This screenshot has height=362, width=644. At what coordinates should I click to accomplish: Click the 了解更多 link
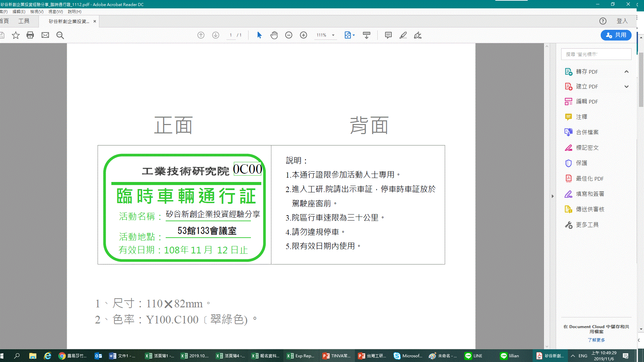[x=596, y=340]
